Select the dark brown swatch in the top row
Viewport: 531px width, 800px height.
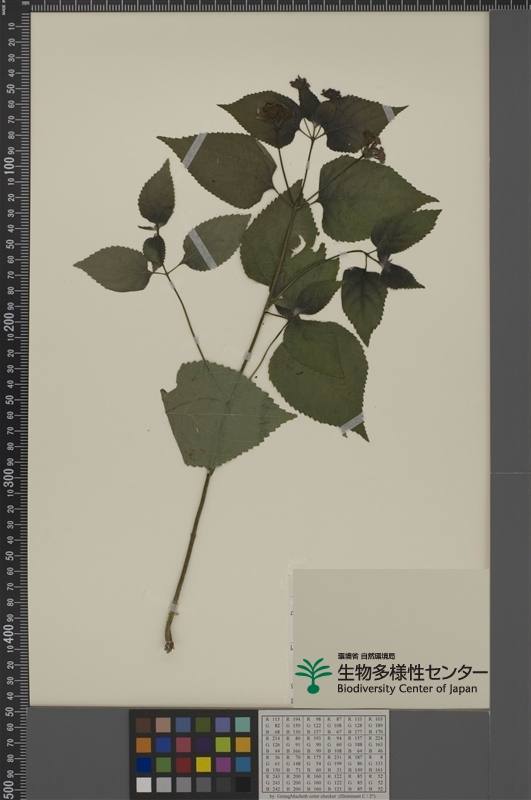pos(144,724)
